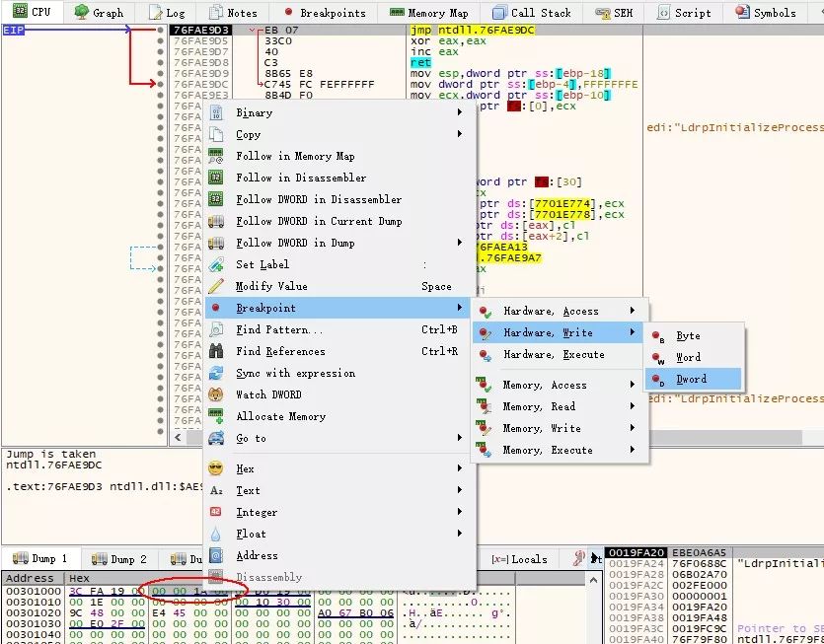Click the Address menu icon
Screen dimensions: 824x644
pyautogui.click(x=216, y=556)
